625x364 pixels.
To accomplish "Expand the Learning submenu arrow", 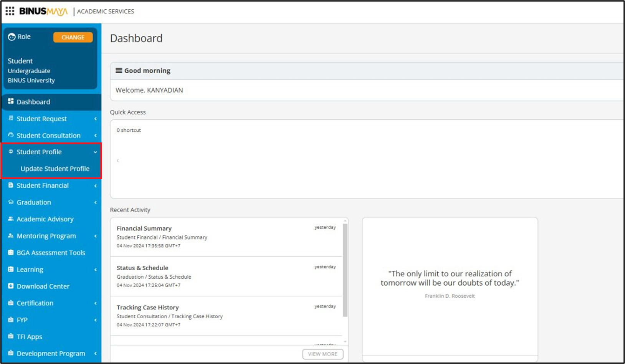I will click(x=95, y=270).
